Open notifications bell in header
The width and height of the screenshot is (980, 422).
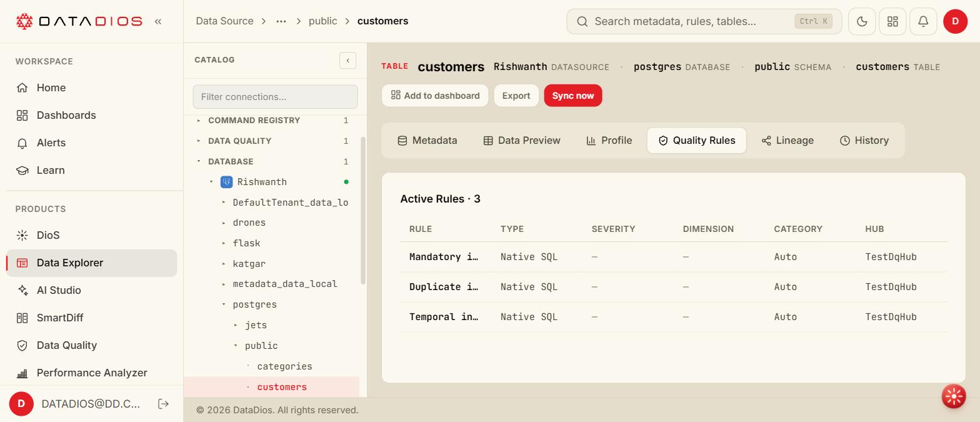tap(923, 21)
